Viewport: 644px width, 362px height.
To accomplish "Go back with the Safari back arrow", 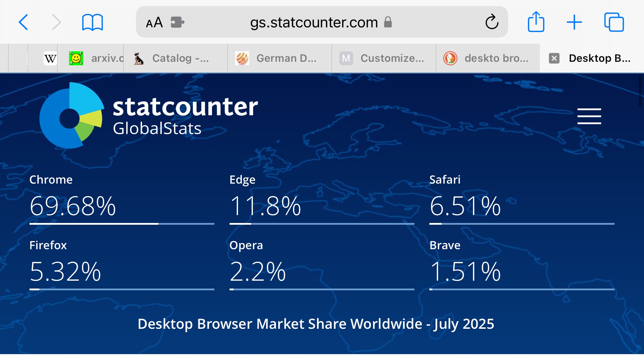I will tap(24, 22).
